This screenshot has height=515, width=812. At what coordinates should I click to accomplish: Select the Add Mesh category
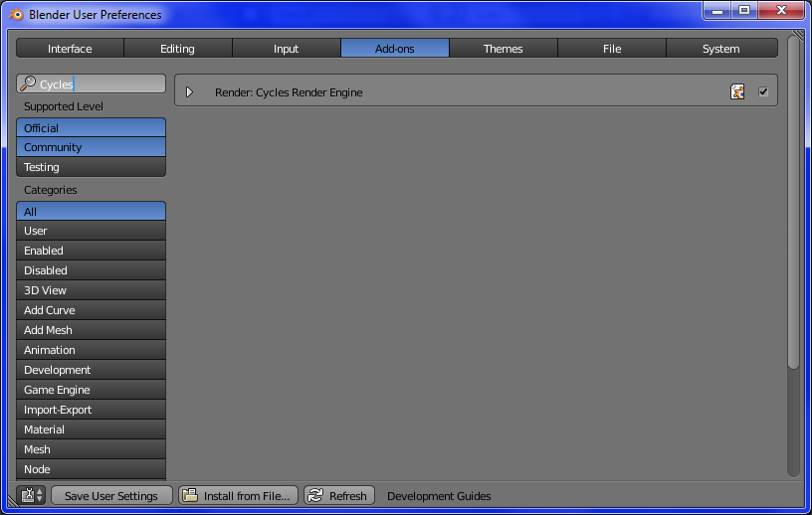point(92,330)
